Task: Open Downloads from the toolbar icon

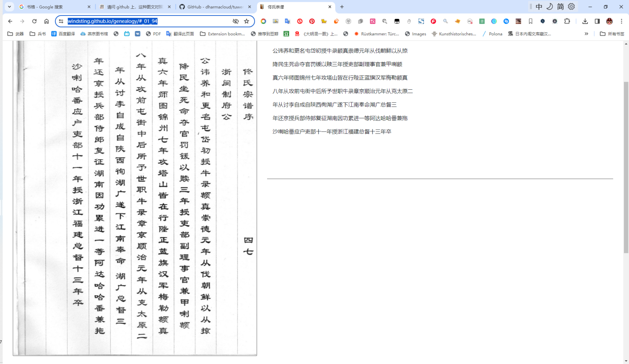Action: coord(585,21)
